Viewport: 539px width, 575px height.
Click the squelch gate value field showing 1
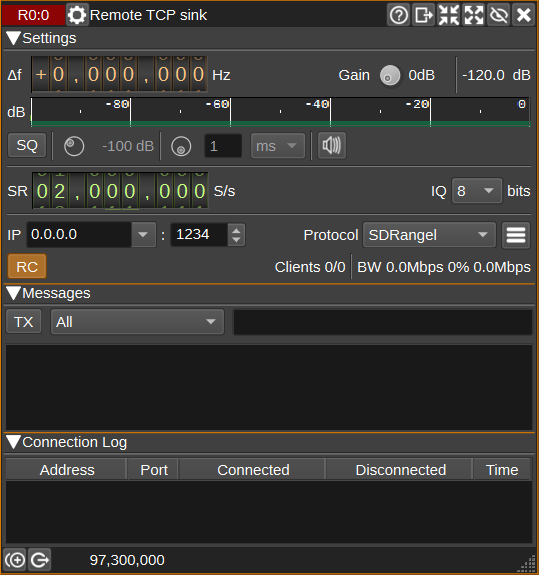point(223,146)
